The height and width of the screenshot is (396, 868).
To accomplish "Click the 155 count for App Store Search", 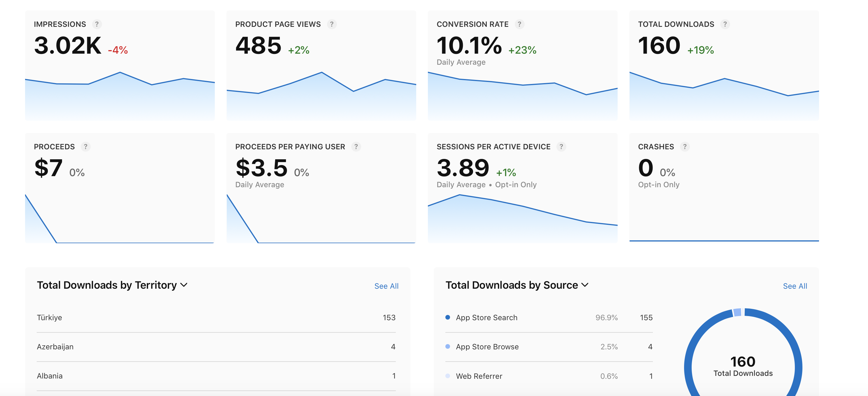I will (x=646, y=318).
